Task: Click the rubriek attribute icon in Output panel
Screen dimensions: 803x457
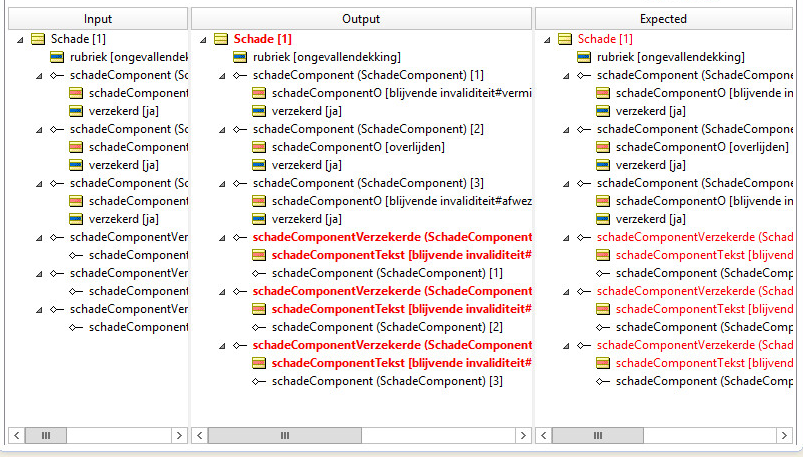Action: click(x=240, y=57)
